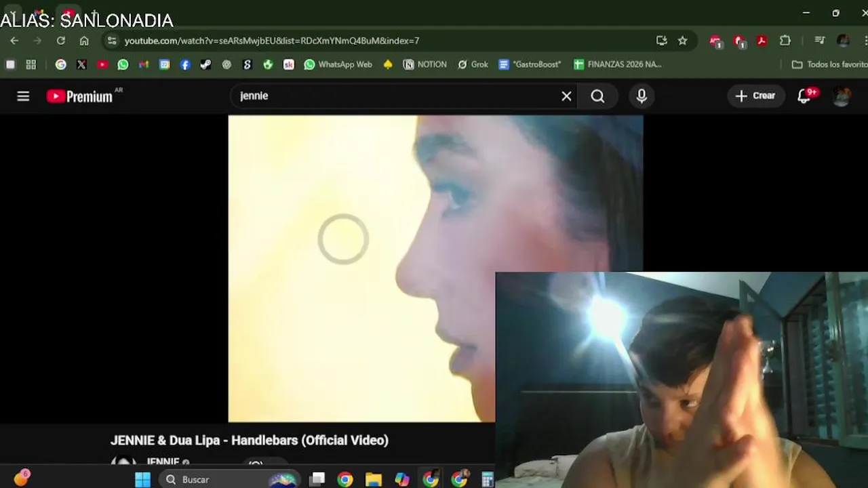Image resolution: width=868 pixels, height=488 pixels.
Task: Open the NOTION bookmark
Action: pyautogui.click(x=425, y=64)
